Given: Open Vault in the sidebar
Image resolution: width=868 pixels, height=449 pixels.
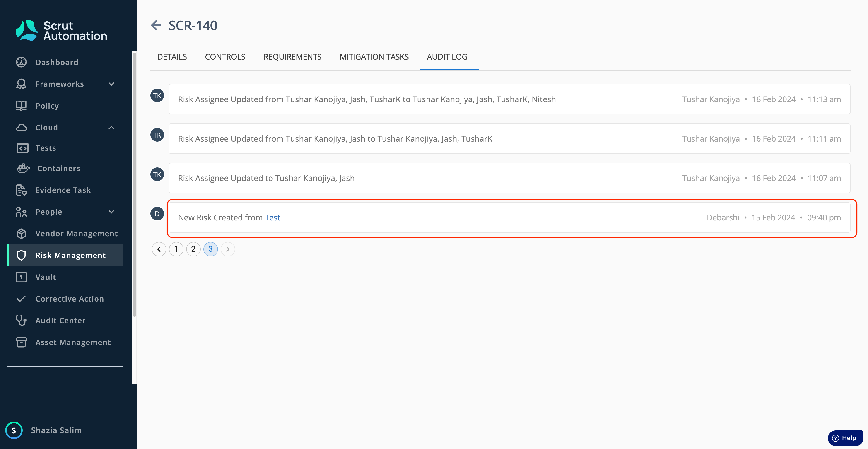Looking at the screenshot, I should [65, 277].
